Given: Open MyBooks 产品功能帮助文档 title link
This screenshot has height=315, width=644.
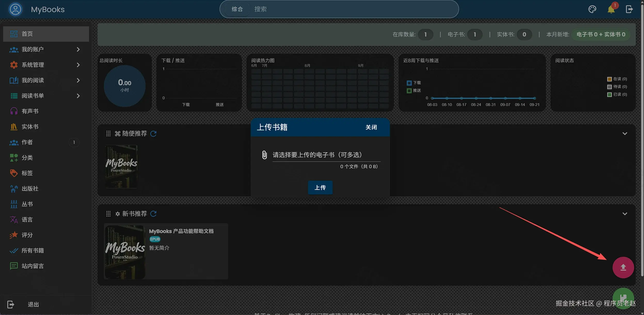Looking at the screenshot, I should pos(181,231).
